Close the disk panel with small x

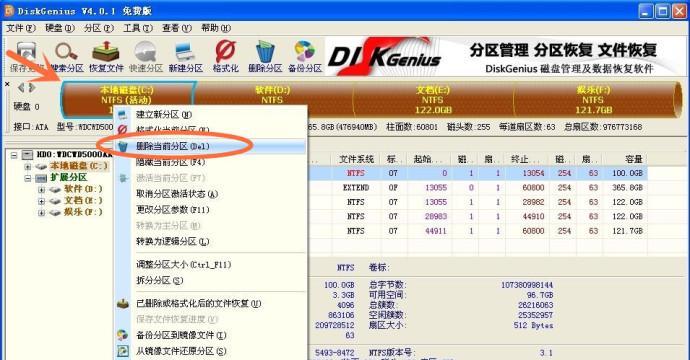coord(7,84)
